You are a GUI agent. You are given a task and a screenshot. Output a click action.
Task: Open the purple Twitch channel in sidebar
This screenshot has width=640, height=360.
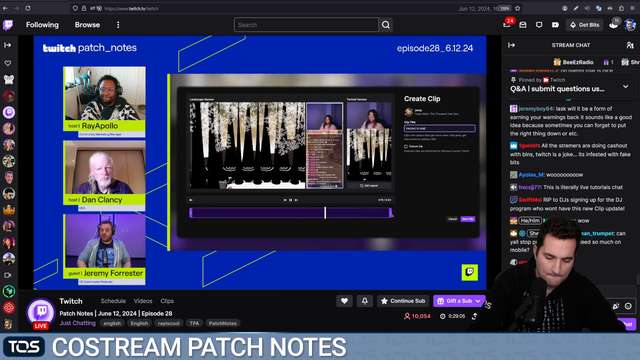(x=9, y=112)
